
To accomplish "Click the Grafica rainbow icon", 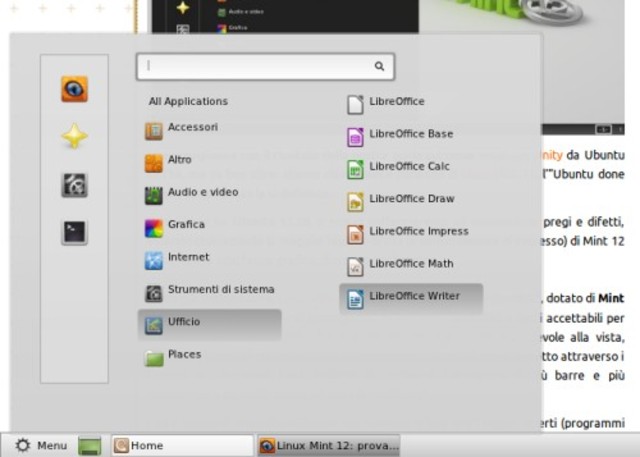I will (x=154, y=228).
